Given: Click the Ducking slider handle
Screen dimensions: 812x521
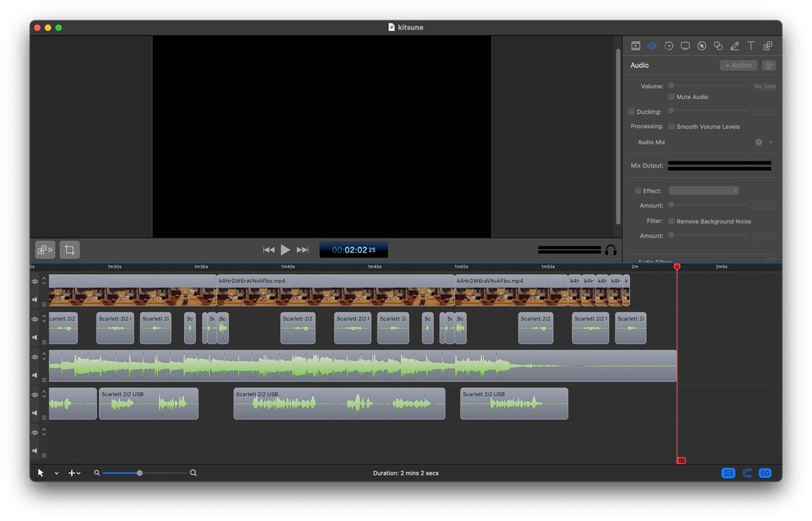Looking at the screenshot, I should [671, 110].
